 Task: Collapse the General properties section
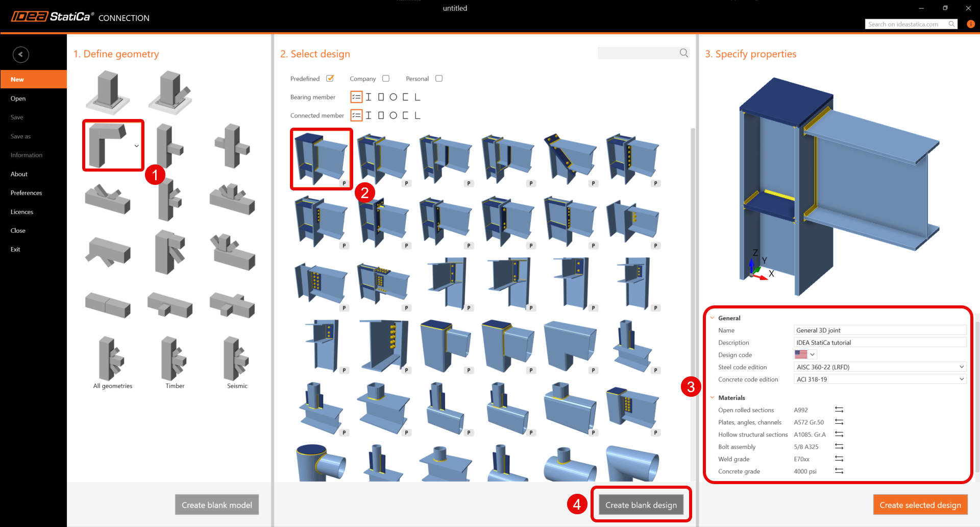click(713, 318)
